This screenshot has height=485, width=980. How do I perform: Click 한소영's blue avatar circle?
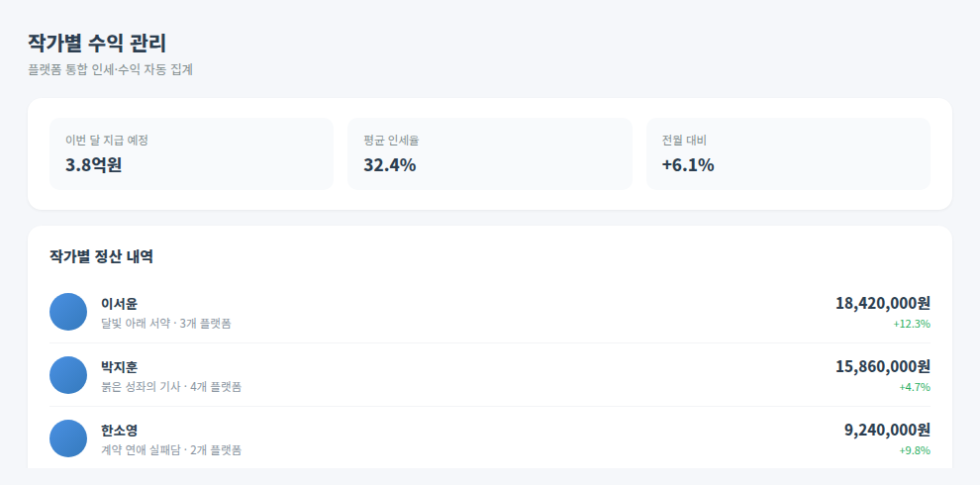[68, 438]
